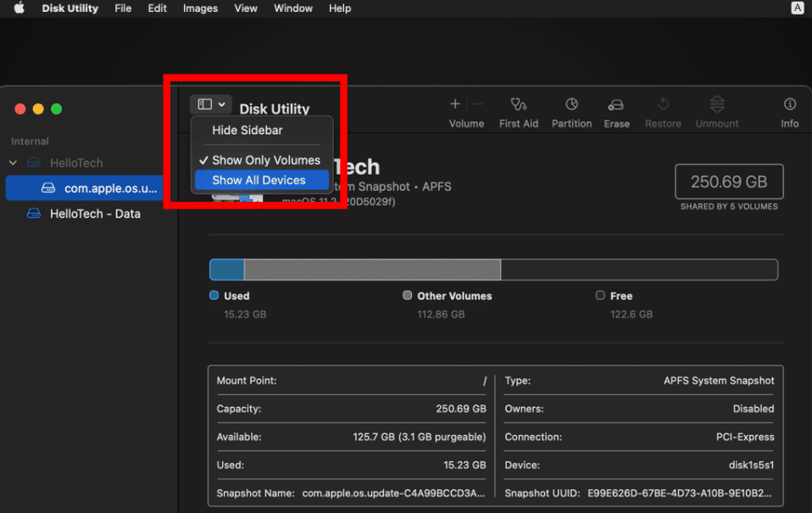
Task: Click the Other Volumes legend swatch
Action: click(x=407, y=295)
